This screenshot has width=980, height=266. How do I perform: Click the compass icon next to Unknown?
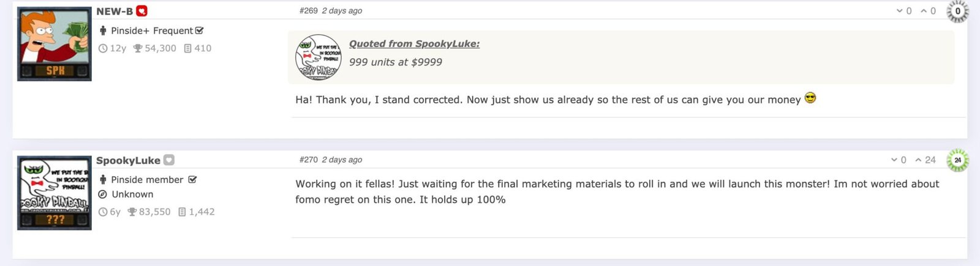click(x=103, y=194)
